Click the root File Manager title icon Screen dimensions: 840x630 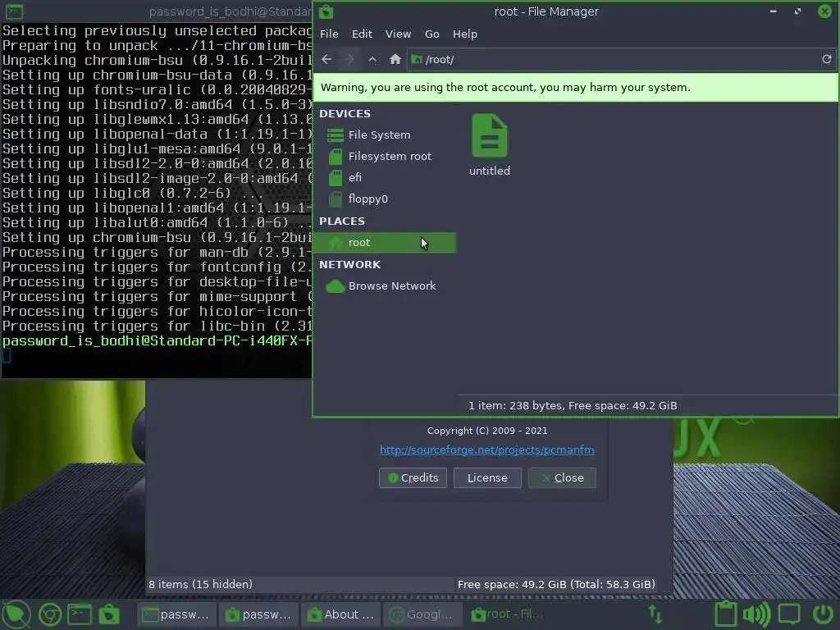click(326, 11)
